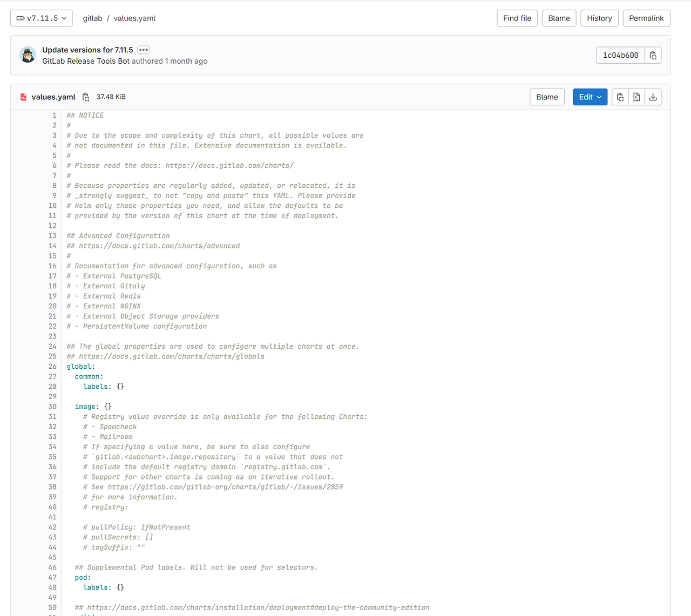Click the deploy-the-community-edition URL comment
Viewport: 691px width, 616px height.
[x=252, y=607]
